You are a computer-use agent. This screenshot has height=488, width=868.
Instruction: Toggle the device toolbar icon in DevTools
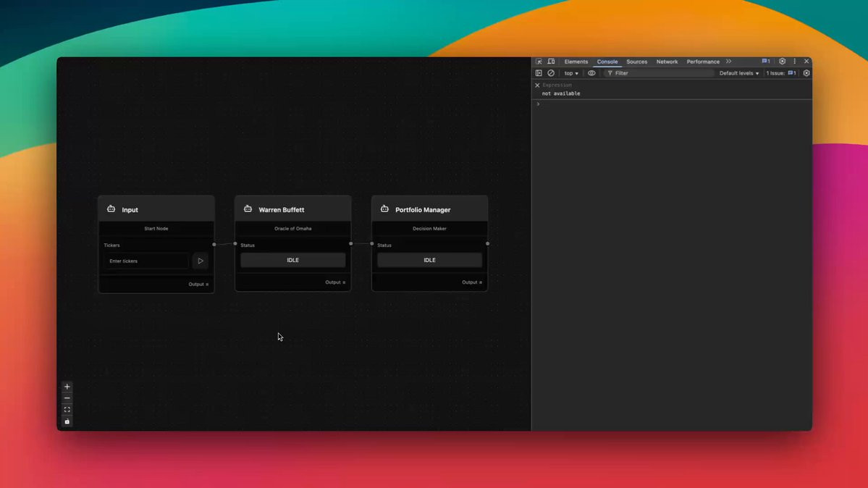point(552,62)
